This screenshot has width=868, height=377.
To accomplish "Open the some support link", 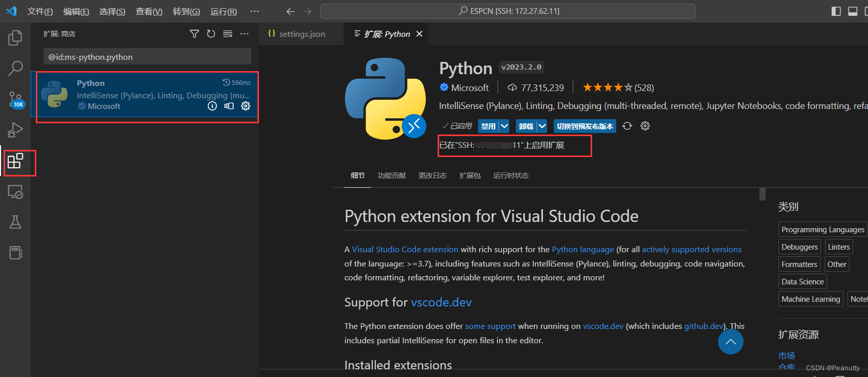I will point(490,326).
